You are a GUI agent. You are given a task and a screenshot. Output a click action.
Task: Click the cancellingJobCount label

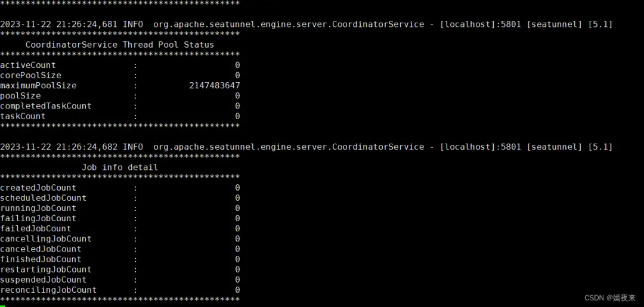(45, 239)
